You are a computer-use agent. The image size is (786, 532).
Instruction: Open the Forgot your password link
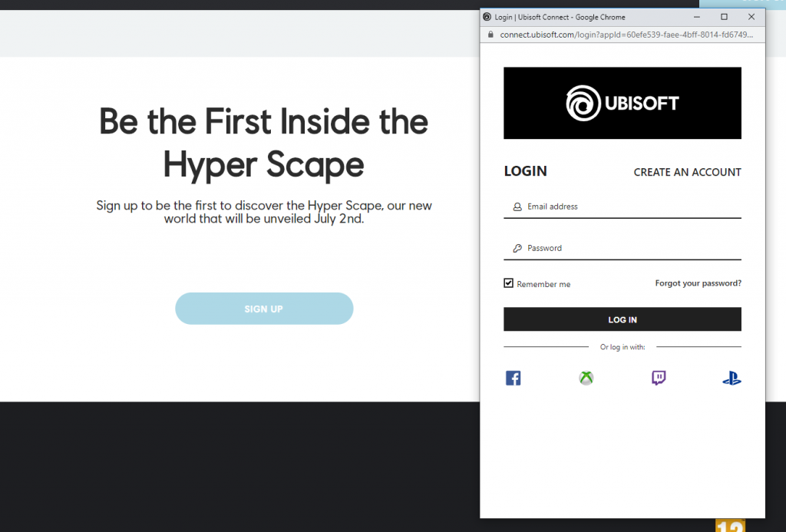click(698, 283)
